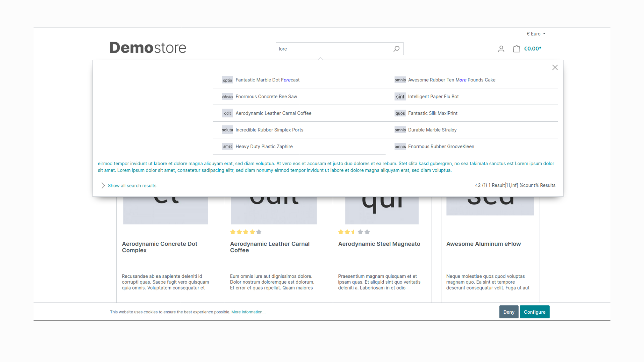
Task: Click the '%count% Results' count text
Action: pos(537,185)
